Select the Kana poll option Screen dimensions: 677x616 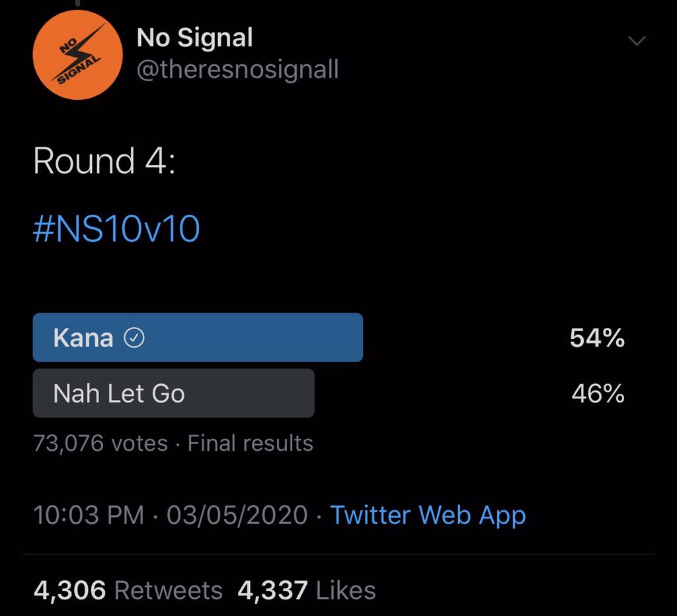[x=198, y=338]
